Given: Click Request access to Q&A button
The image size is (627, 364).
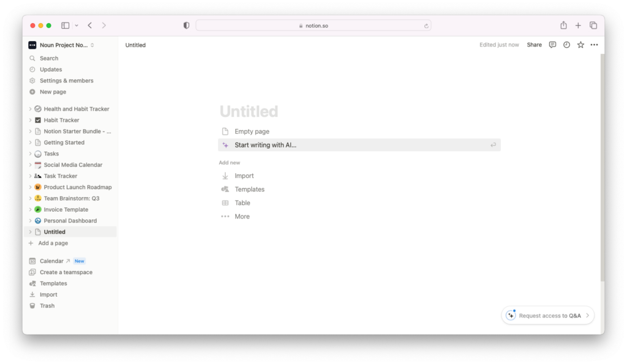Looking at the screenshot, I should click(x=548, y=315).
